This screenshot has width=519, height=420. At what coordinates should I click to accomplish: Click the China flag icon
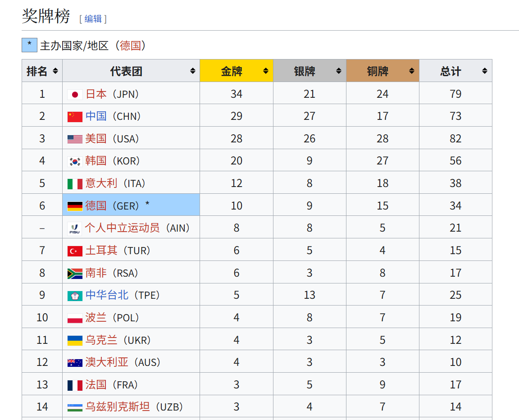pyautogui.click(x=75, y=117)
